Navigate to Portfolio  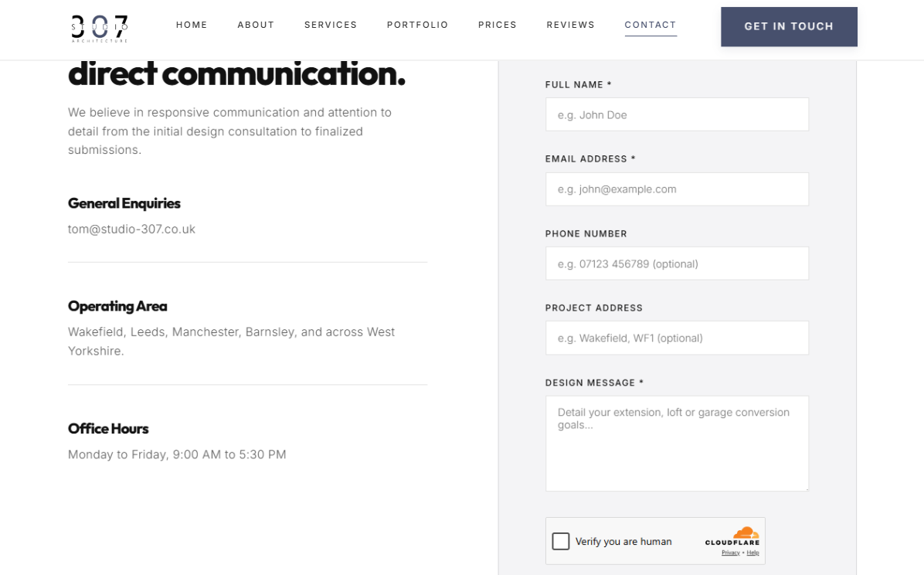pyautogui.click(x=417, y=25)
